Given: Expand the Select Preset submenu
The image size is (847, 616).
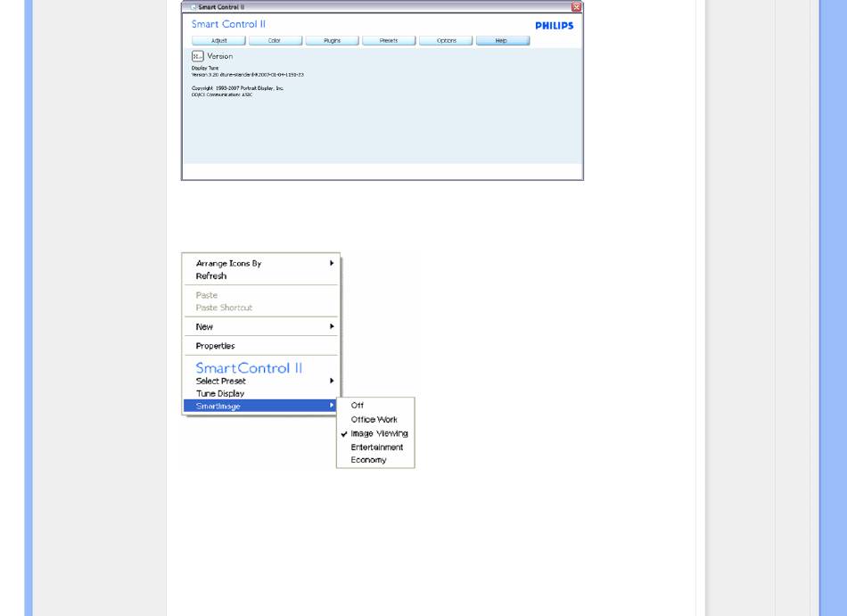Looking at the screenshot, I should [261, 382].
